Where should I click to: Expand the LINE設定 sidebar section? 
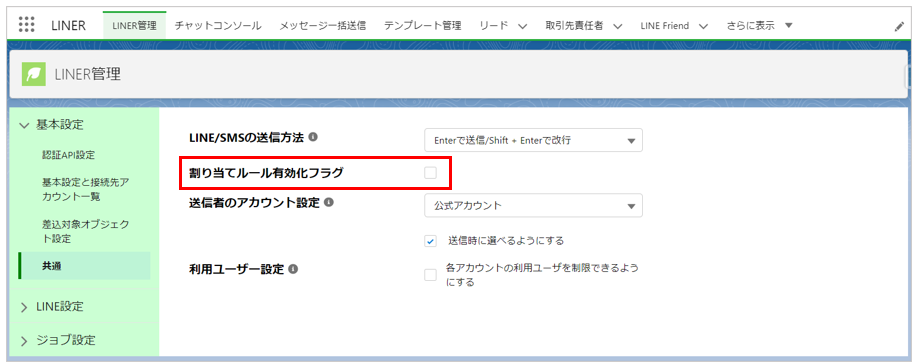(23, 307)
